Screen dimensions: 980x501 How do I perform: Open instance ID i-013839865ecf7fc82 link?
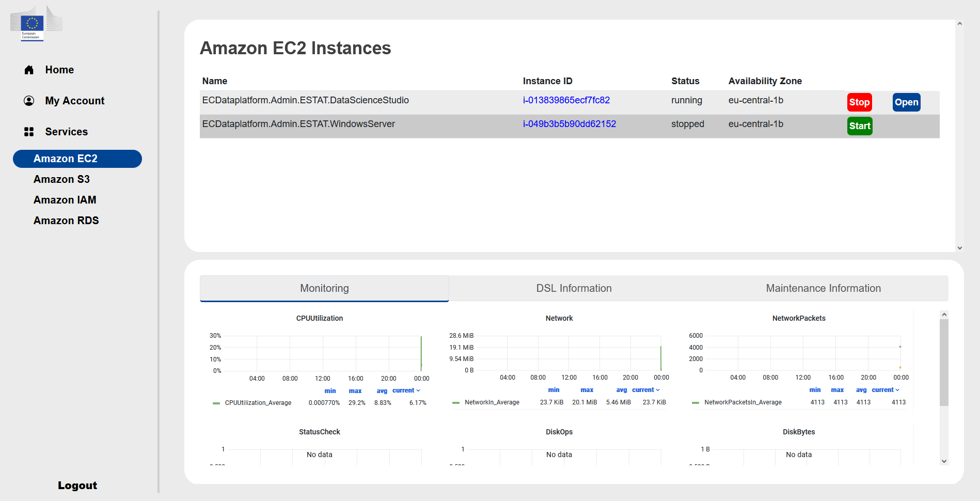[566, 100]
